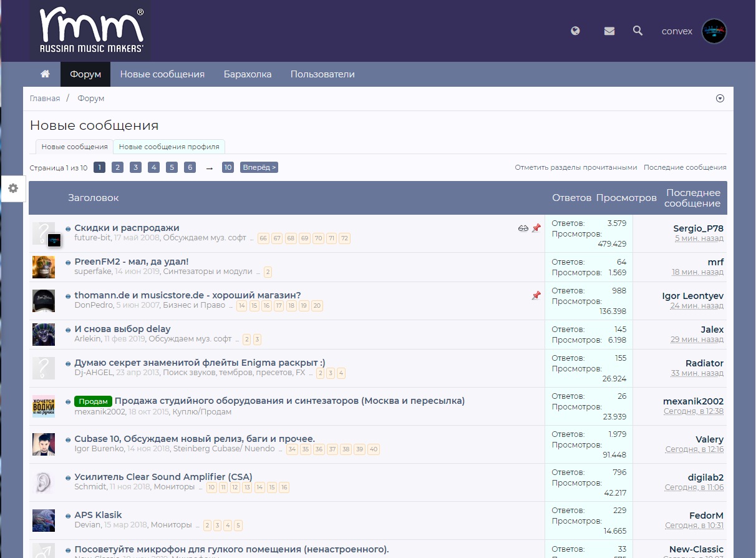The image size is (756, 558).
Task: Open Arlekin avatar on delay thread row
Action: [44, 335]
